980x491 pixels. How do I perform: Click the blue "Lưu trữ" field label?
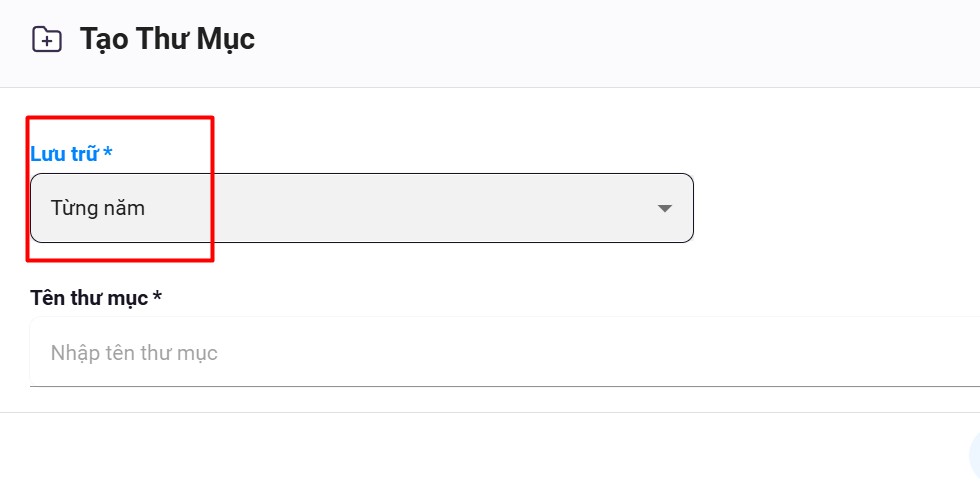pyautogui.click(x=64, y=153)
